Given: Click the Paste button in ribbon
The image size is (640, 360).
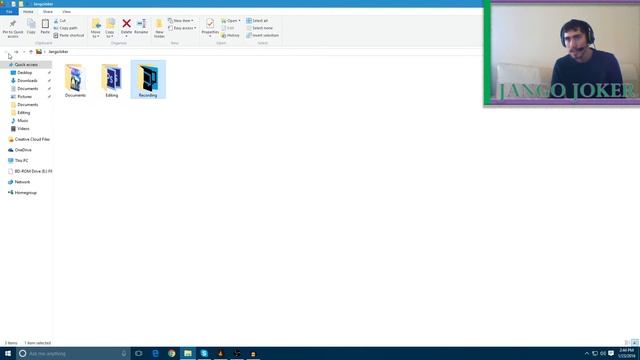Looking at the screenshot, I should click(x=45, y=27).
